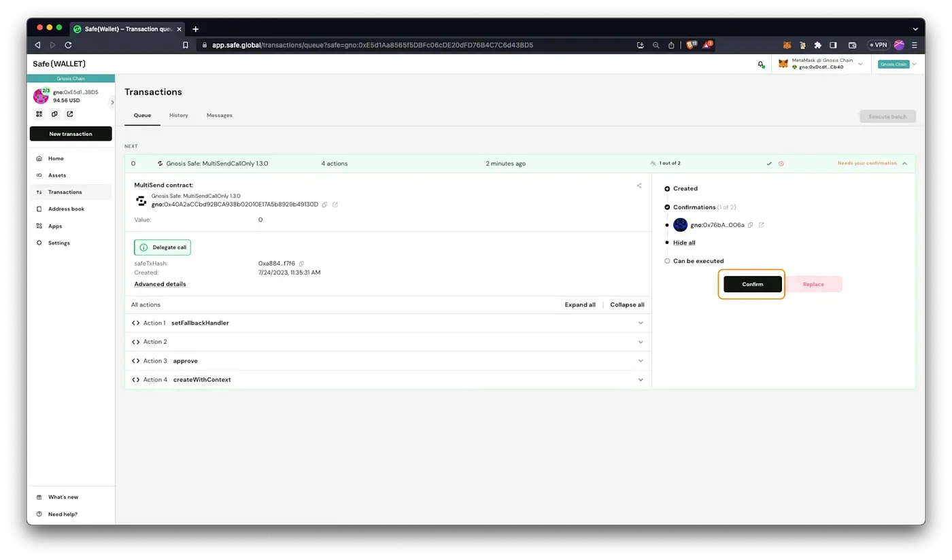Click the zoom magnifier in address bar
This screenshot has width=952, height=560.
[x=656, y=45]
